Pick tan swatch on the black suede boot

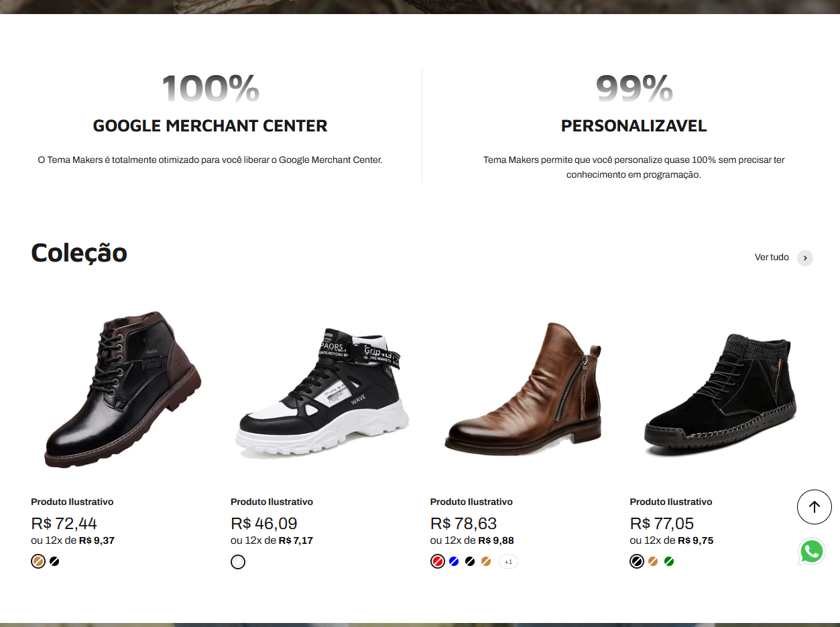tap(653, 561)
